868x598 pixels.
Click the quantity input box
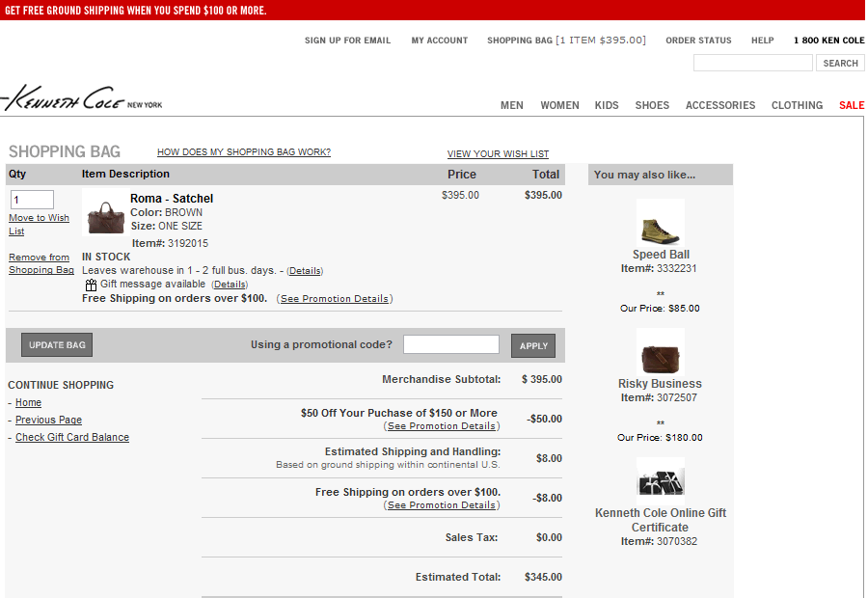(32, 200)
